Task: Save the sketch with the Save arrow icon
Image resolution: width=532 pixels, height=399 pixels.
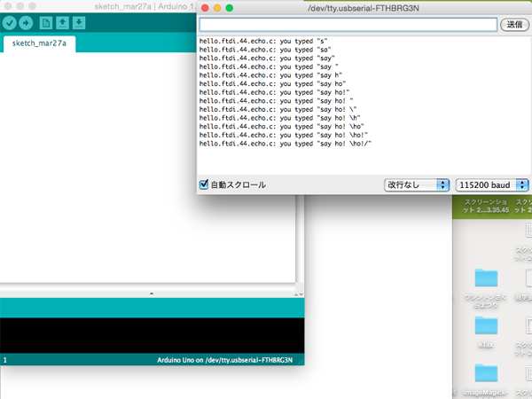Action: [79, 23]
